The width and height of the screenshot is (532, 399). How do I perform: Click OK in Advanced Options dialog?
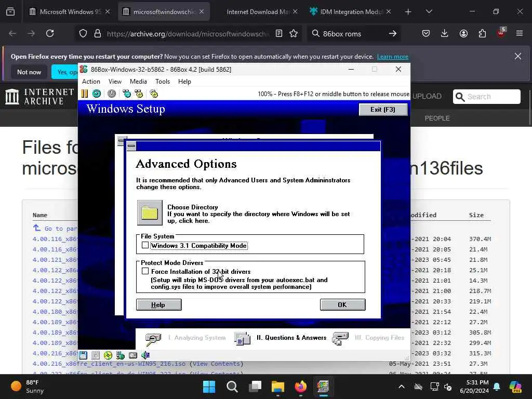click(x=343, y=304)
